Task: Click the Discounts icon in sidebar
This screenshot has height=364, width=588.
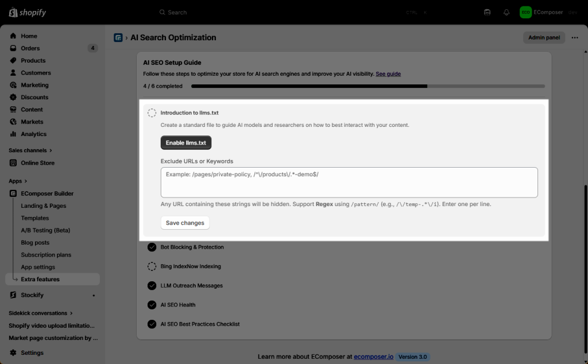Action: 13,97
